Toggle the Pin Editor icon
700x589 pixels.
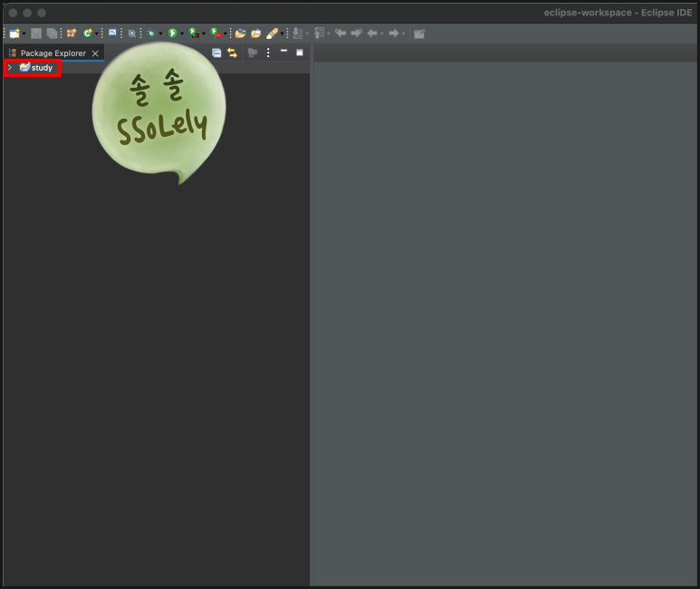pyautogui.click(x=419, y=34)
